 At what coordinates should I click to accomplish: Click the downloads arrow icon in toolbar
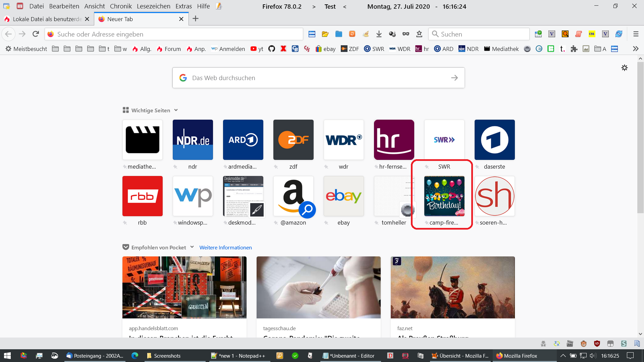click(379, 34)
